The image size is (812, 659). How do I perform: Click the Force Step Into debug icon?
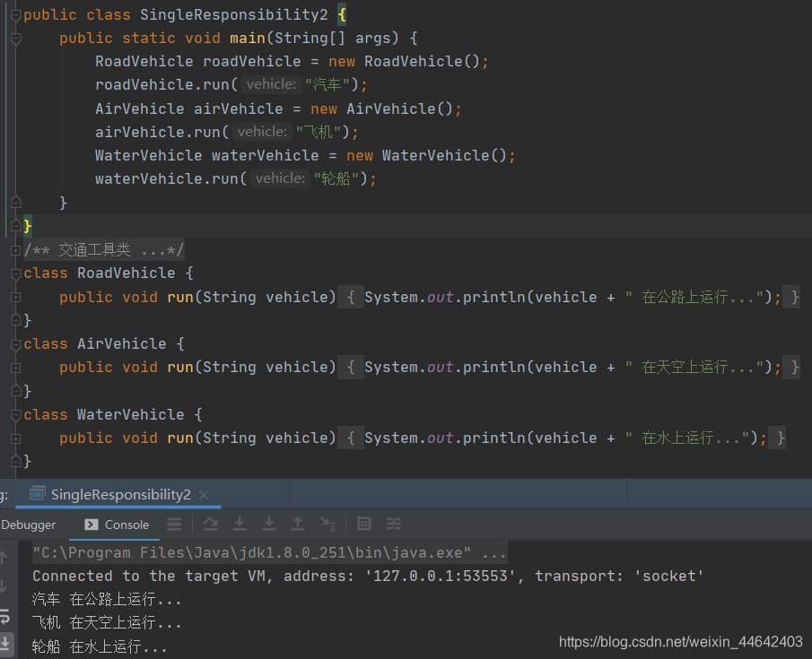[269, 525]
